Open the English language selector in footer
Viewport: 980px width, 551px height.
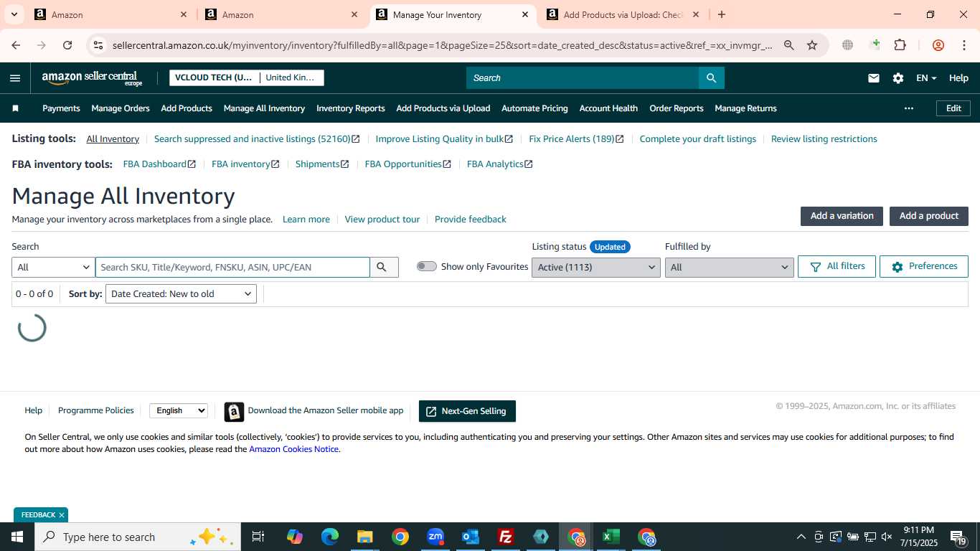(179, 410)
